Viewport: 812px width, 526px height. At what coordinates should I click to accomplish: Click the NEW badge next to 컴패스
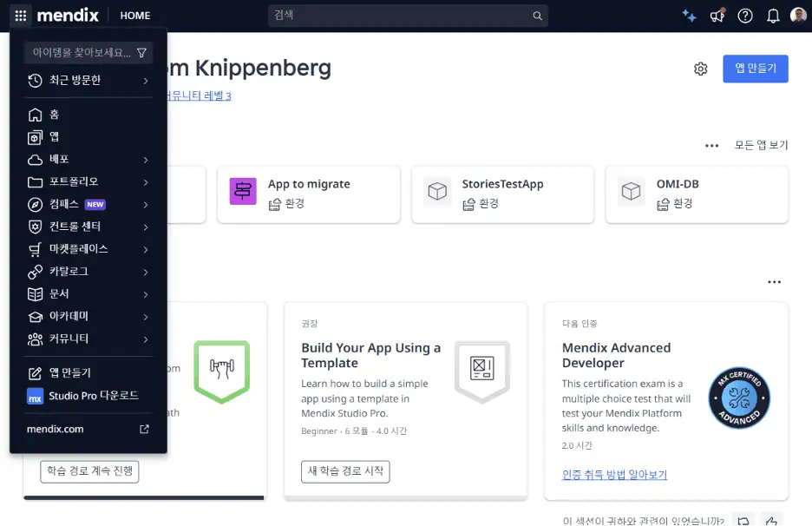point(95,205)
